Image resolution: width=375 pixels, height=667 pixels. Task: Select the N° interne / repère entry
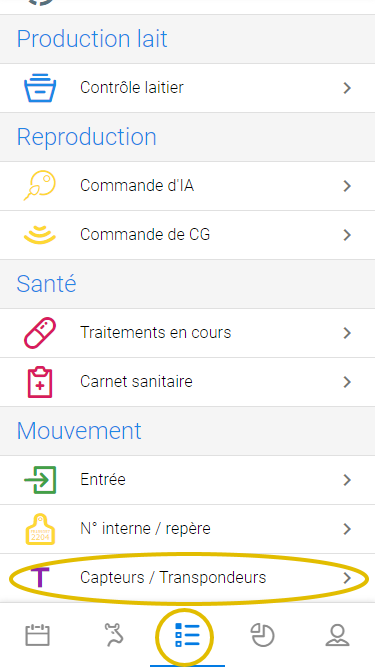188,529
